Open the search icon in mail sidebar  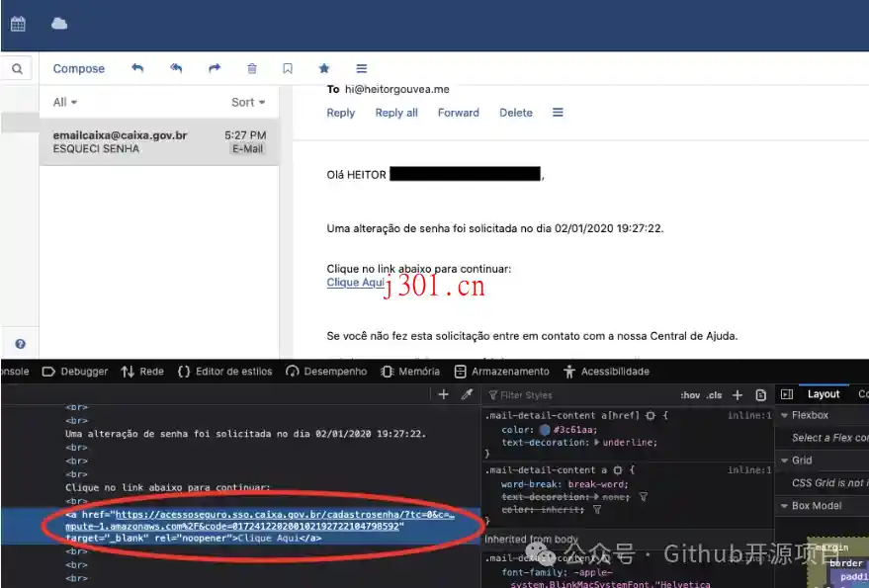(x=18, y=68)
